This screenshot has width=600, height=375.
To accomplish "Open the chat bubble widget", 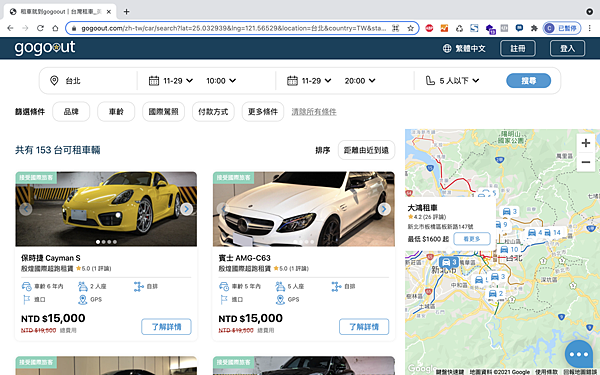I will pyautogui.click(x=579, y=354).
